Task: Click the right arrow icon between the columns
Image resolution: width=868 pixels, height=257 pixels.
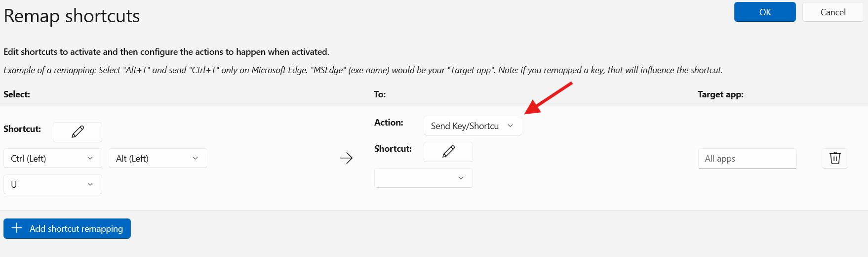Action: 346,158
